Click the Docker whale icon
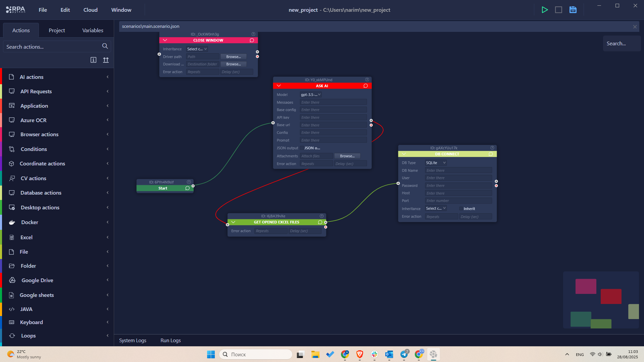This screenshot has width=644, height=362. point(12,222)
